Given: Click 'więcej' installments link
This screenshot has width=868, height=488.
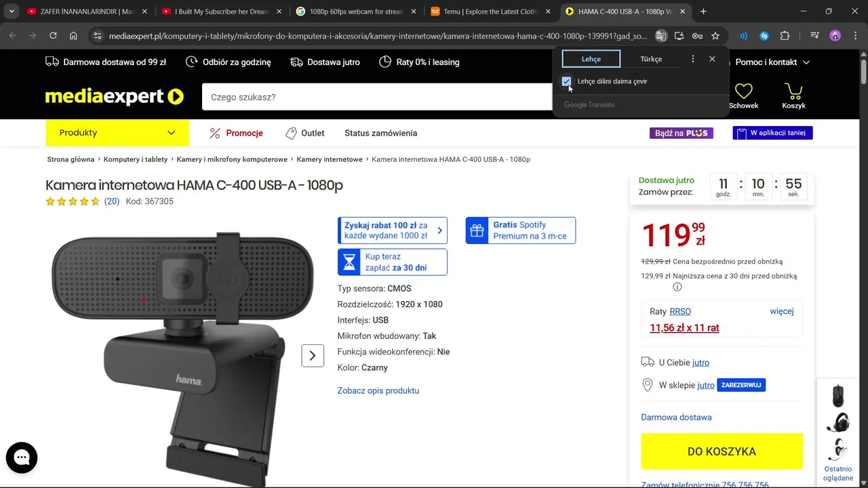Looking at the screenshot, I should [x=782, y=311].
